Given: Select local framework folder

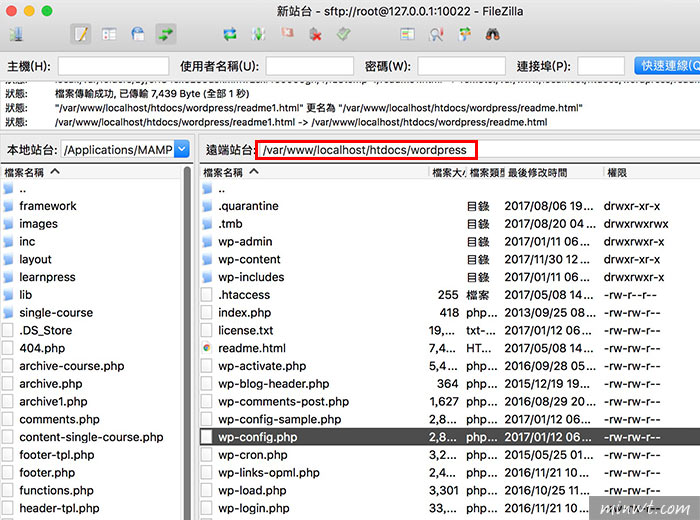Looking at the screenshot, I should pyautogui.click(x=48, y=206).
